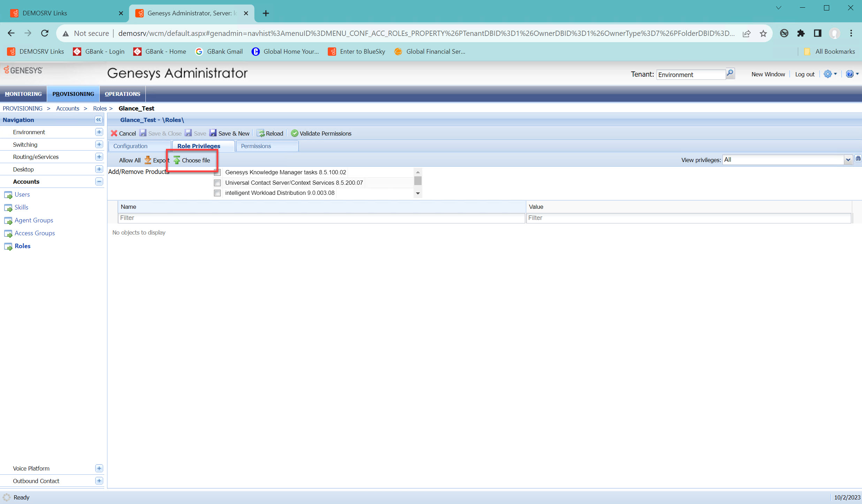Click the Users navigation icon

click(8, 194)
